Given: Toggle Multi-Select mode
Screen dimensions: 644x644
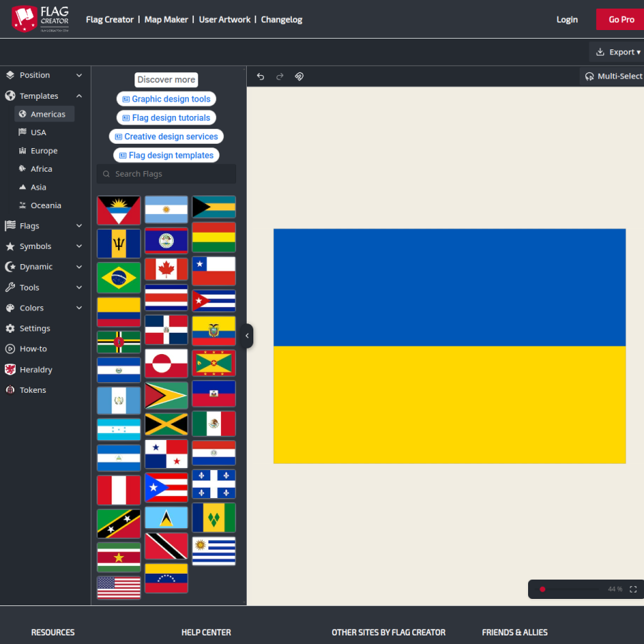Looking at the screenshot, I should [613, 76].
